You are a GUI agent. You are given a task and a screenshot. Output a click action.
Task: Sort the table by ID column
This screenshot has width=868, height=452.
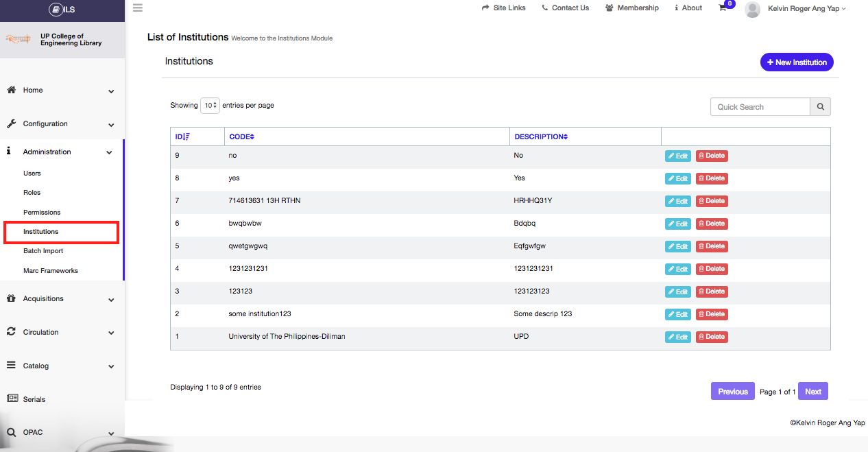(182, 136)
